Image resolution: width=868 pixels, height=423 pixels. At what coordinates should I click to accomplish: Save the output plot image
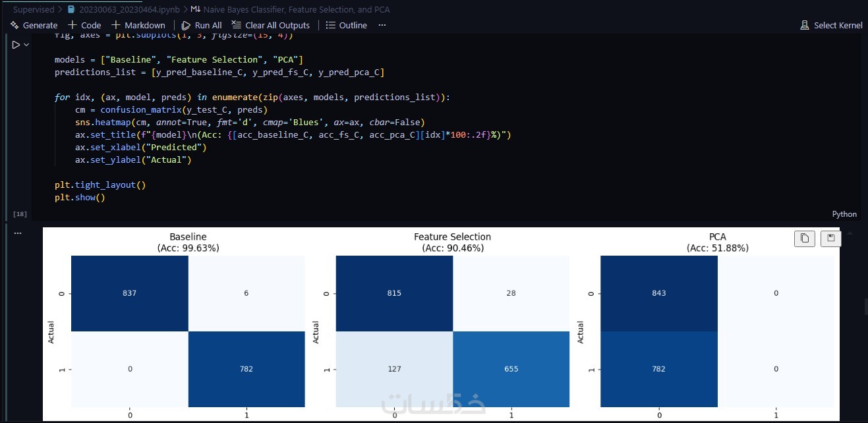(x=830, y=239)
